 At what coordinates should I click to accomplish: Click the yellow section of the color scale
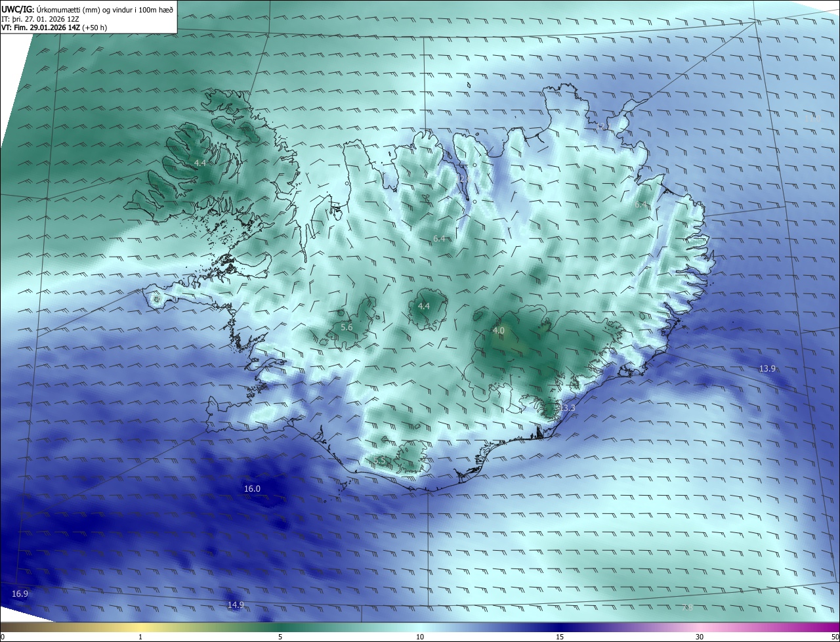click(140, 627)
